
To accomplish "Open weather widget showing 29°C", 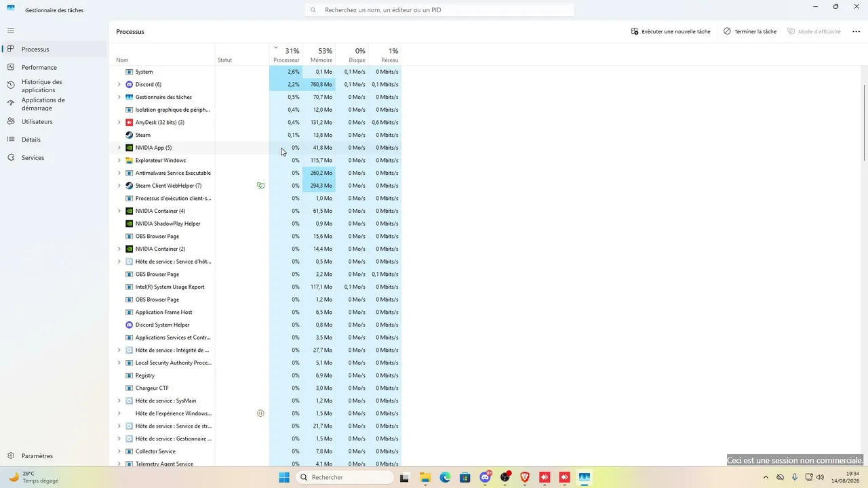I will tap(34, 477).
